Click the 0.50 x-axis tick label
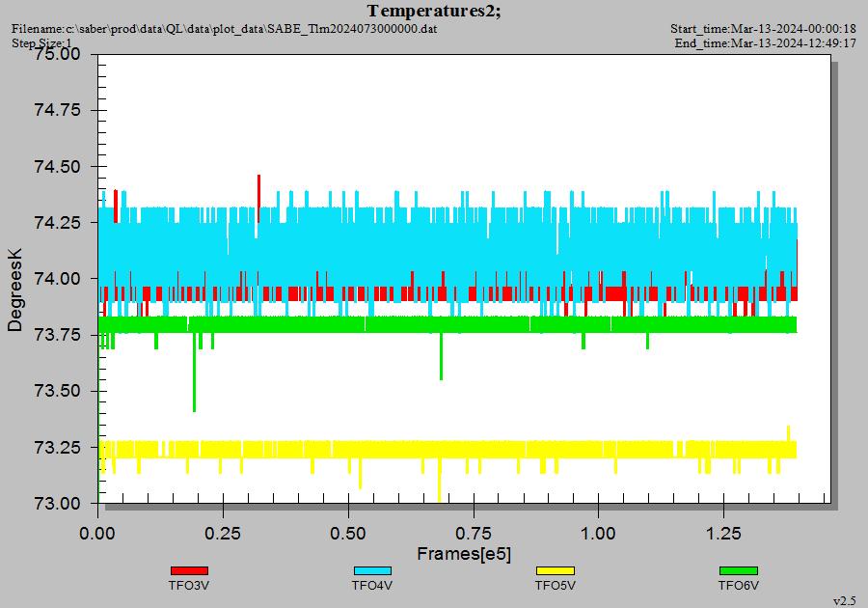The image size is (868, 608). 348,534
